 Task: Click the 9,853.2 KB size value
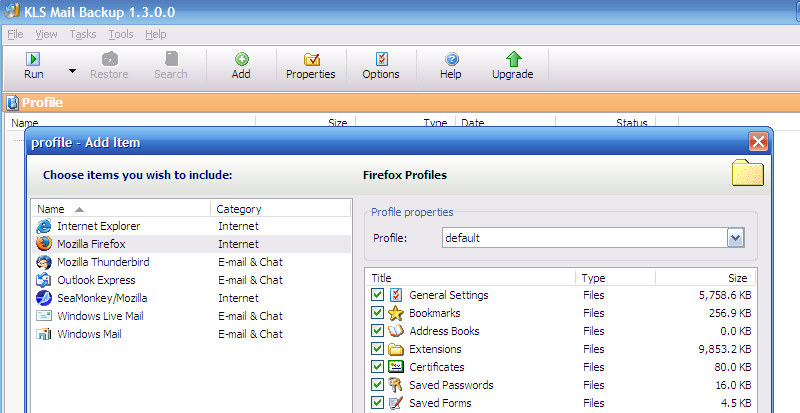724,349
